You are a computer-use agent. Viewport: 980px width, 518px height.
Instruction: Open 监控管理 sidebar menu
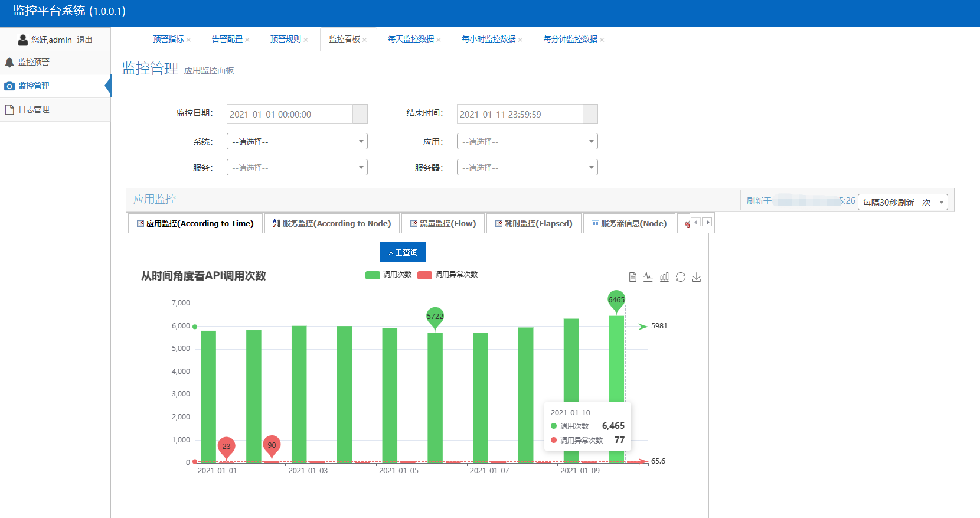pyautogui.click(x=55, y=86)
